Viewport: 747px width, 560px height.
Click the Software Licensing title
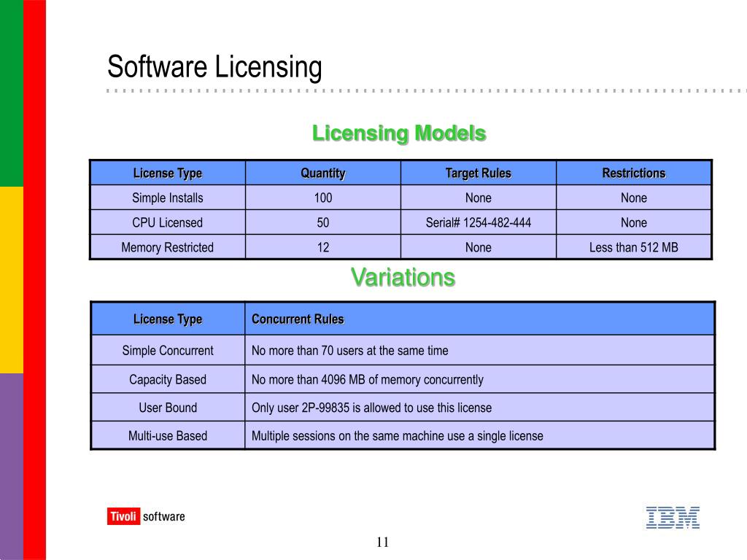coord(214,66)
